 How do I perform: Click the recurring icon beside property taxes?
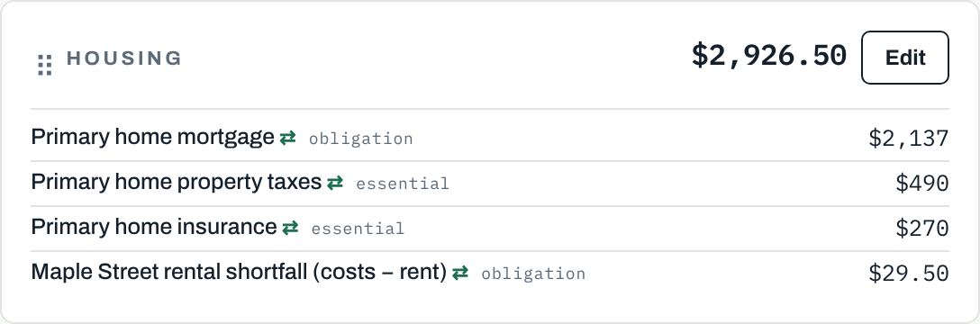[x=335, y=183]
